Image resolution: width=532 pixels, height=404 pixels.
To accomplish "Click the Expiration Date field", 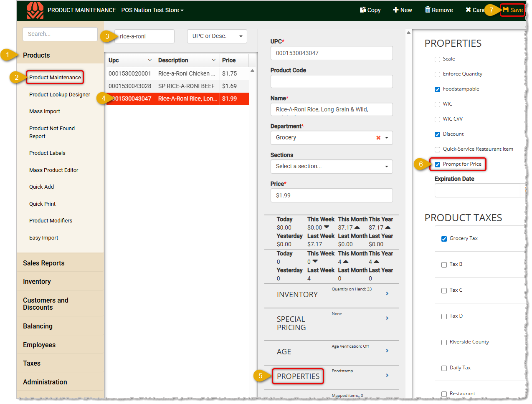I will [477, 190].
